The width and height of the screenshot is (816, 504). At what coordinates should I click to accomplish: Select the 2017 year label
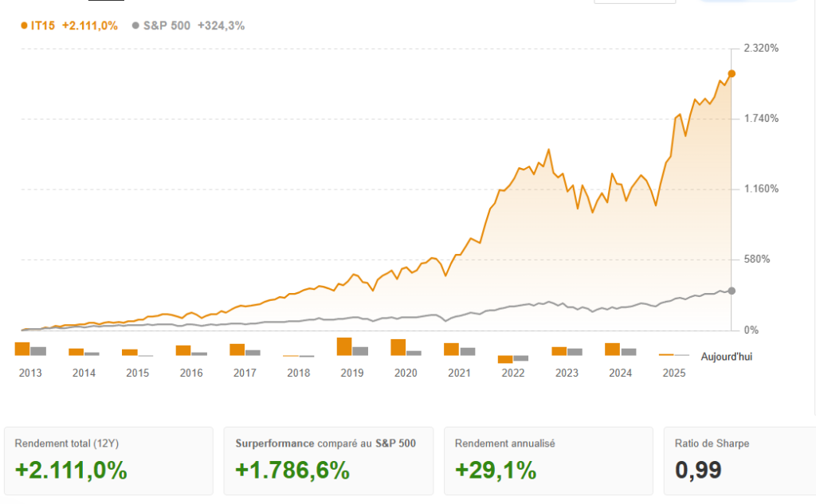[x=245, y=373]
